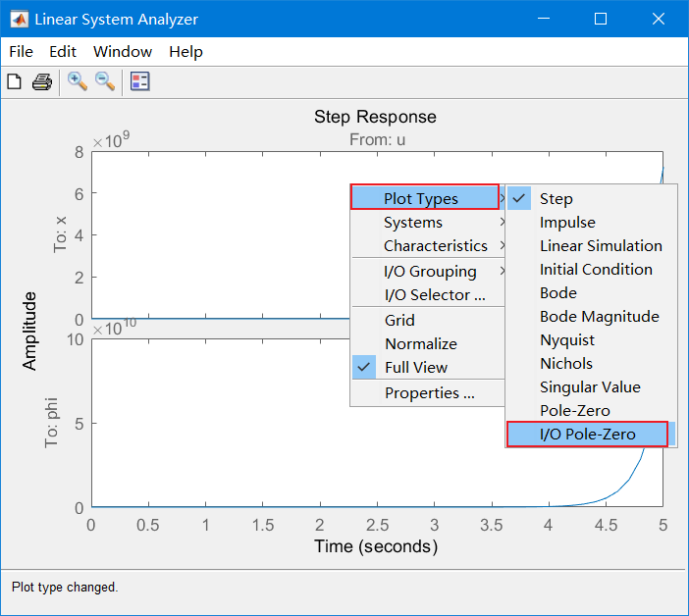Maximize the Linear System Analyzer window
The height and width of the screenshot is (616, 689).
pos(601,20)
